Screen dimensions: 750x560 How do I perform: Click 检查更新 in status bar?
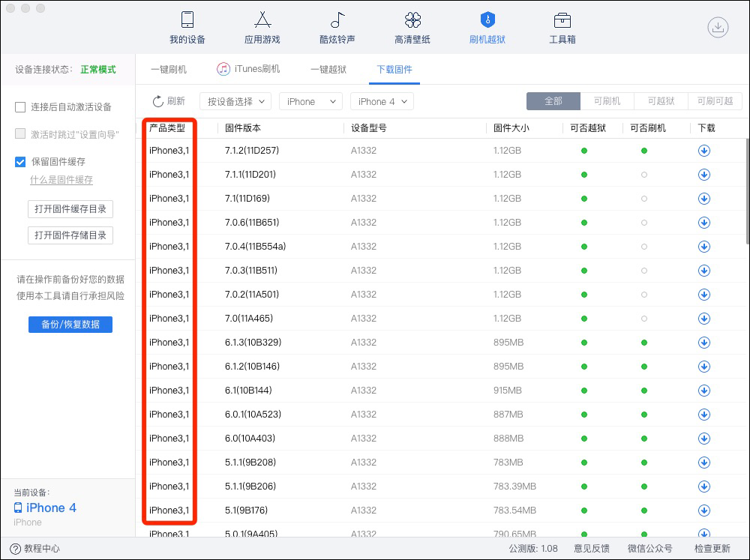tap(712, 549)
